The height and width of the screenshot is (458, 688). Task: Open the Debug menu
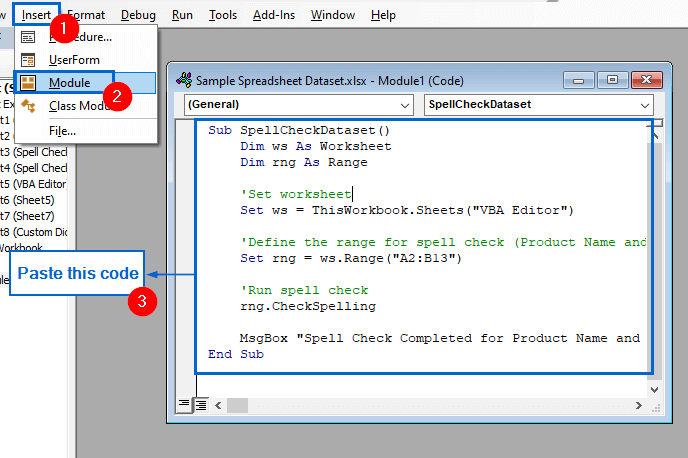point(138,15)
